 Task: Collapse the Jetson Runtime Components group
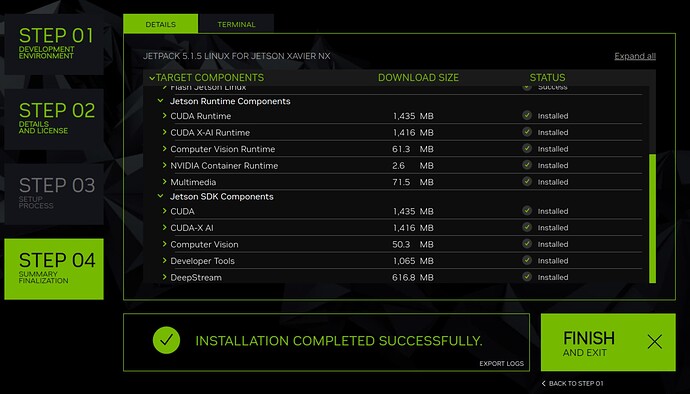[161, 101]
